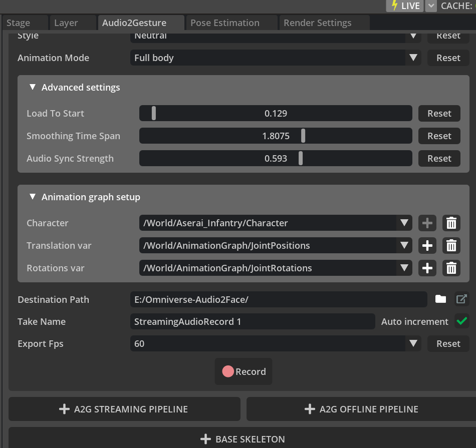The height and width of the screenshot is (448, 476).
Task: Open Destination Path in external window
Action: (x=461, y=299)
